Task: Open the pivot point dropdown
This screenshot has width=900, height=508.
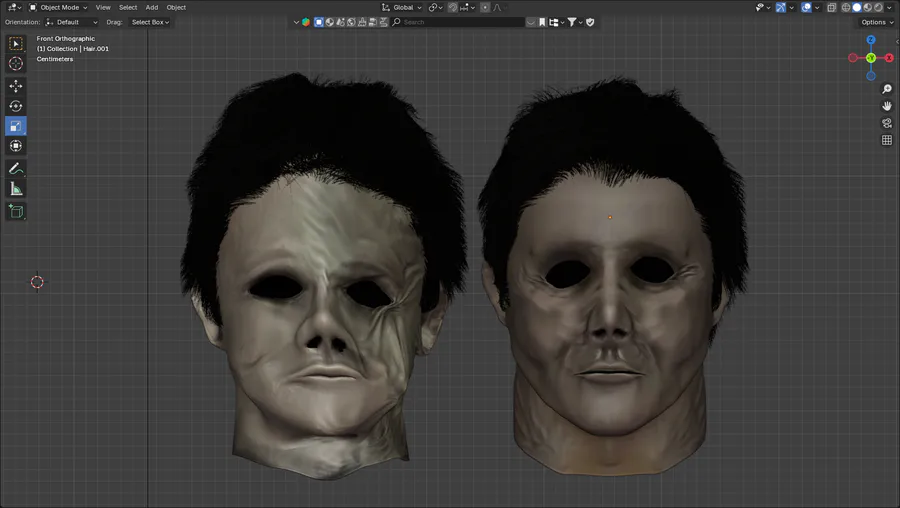Action: [x=436, y=7]
